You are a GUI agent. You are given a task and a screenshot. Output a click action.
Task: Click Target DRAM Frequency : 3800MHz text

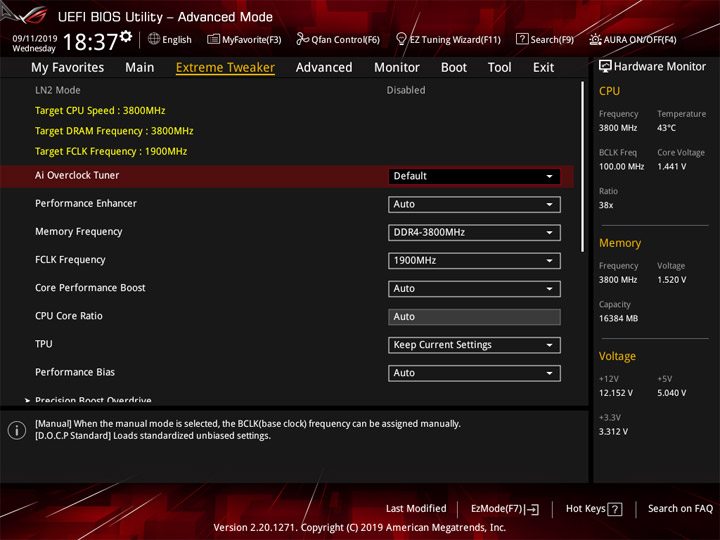pos(114,131)
